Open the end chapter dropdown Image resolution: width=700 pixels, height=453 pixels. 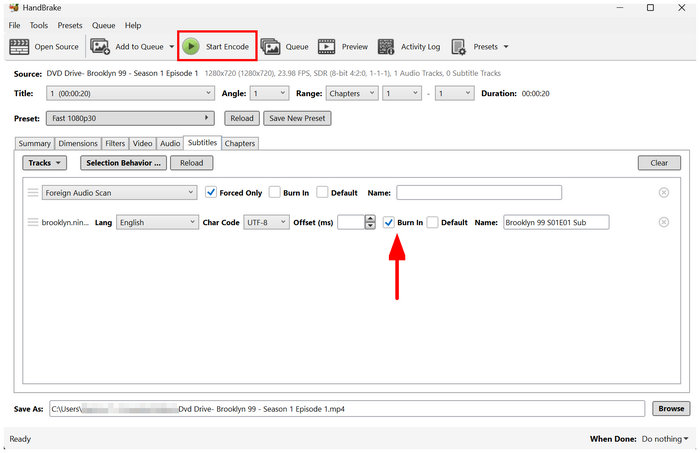pyautogui.click(x=454, y=93)
